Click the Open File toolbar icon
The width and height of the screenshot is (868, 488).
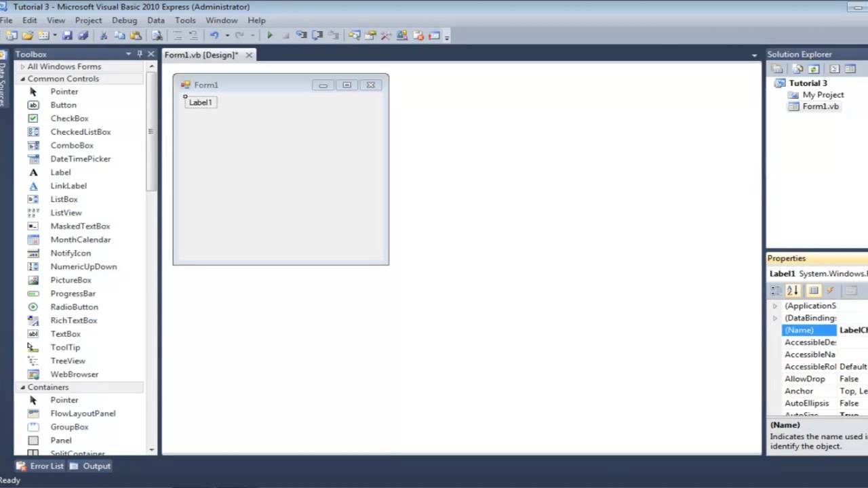(x=28, y=35)
